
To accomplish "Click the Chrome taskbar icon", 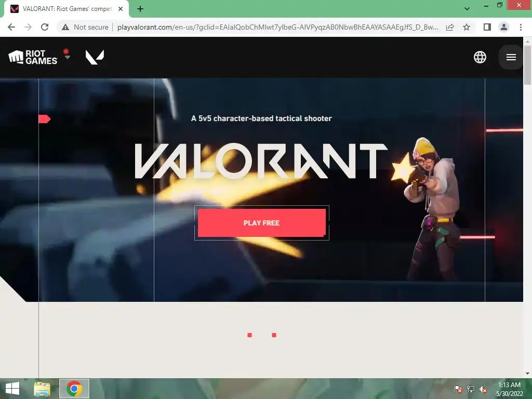I will coord(74,389).
